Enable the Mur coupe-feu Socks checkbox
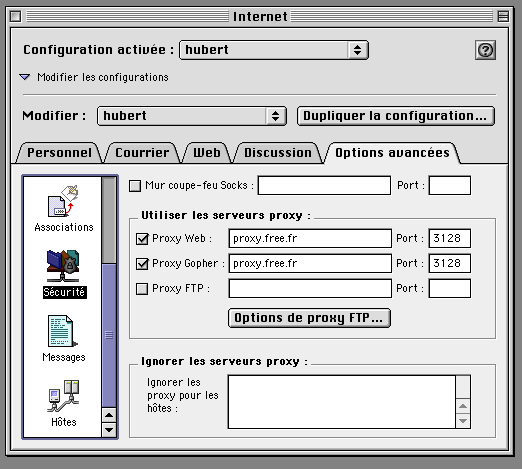Image resolution: width=522 pixels, height=469 pixels. (x=135, y=186)
